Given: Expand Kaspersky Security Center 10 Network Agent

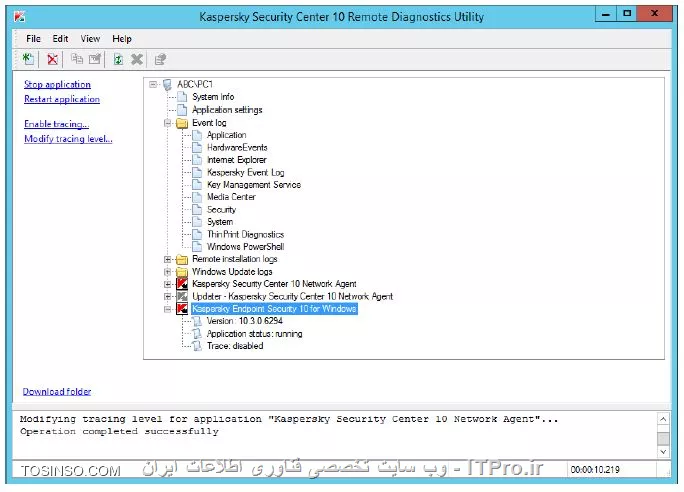Looking at the screenshot, I should coord(168,284).
